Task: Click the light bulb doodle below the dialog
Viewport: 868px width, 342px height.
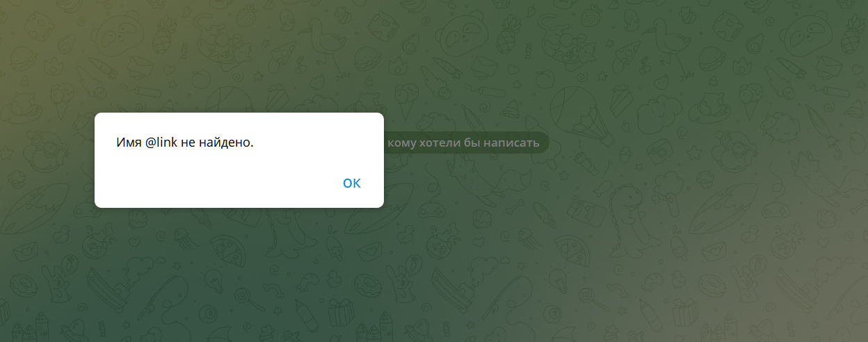Action: pos(212,282)
